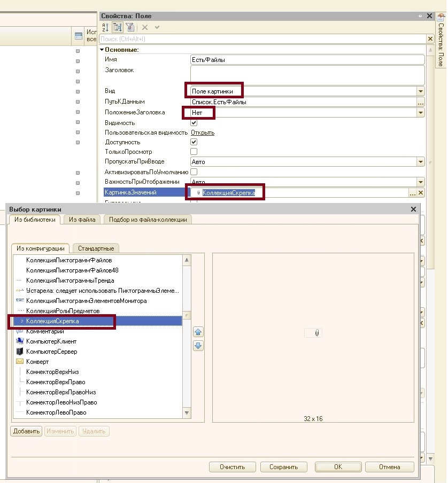Click the Добавить button
The width and height of the screenshot is (448, 483).
26,431
